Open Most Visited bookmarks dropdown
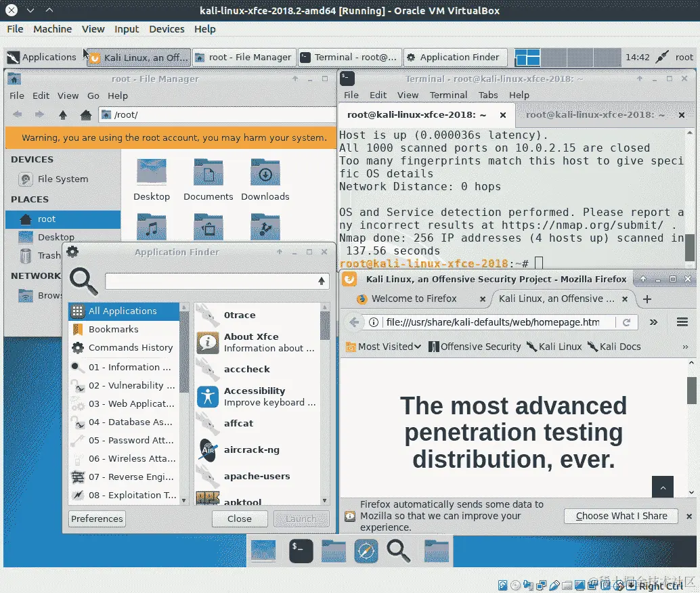Screen dimensions: 700x593 383,347
